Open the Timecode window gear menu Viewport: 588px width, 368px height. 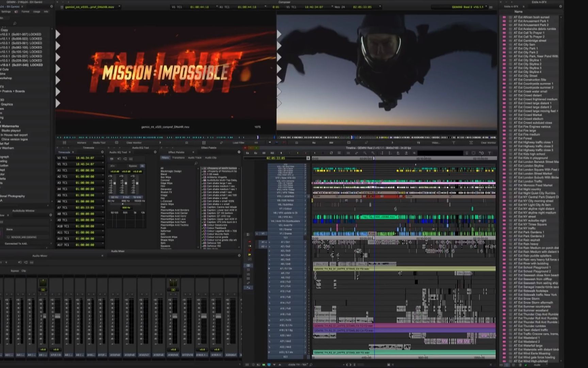pos(102,152)
